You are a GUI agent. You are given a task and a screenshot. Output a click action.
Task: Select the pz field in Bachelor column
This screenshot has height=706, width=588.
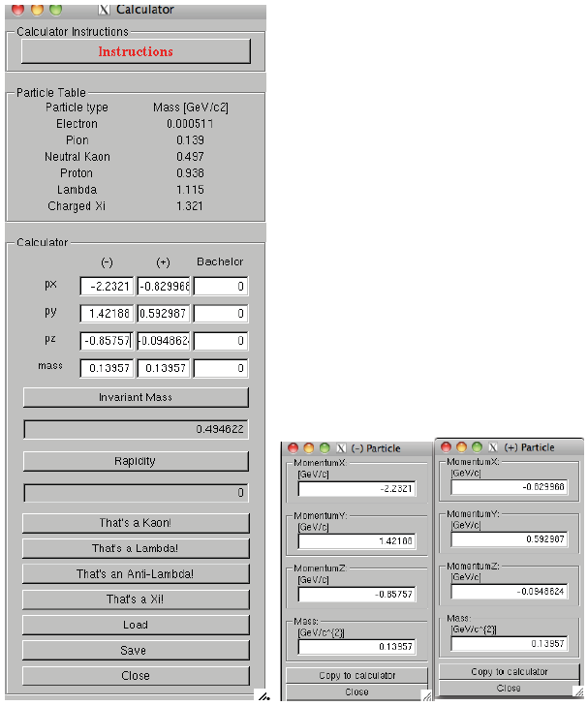point(221,341)
